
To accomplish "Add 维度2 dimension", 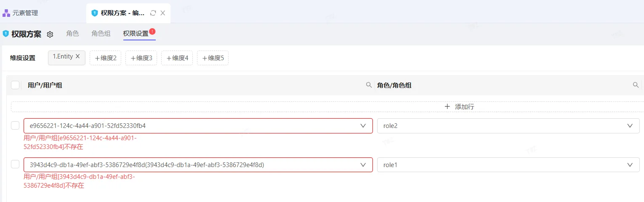I will (105, 58).
